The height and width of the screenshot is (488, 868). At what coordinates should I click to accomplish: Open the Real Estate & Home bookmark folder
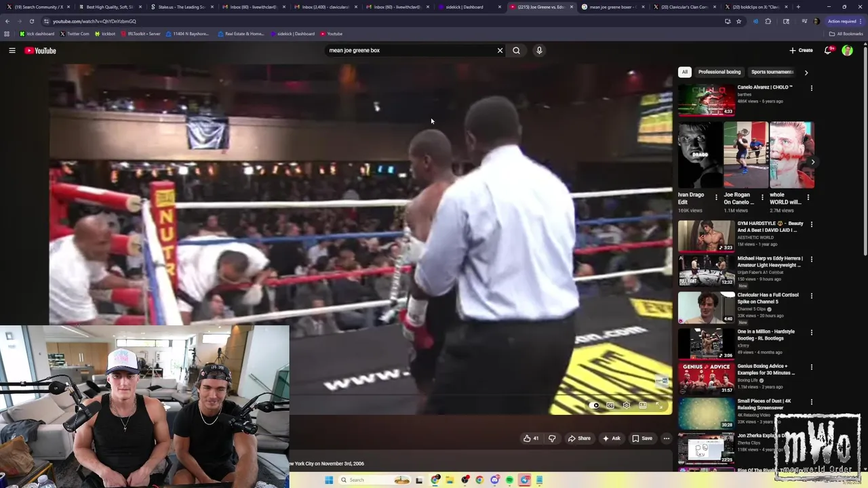click(x=241, y=34)
